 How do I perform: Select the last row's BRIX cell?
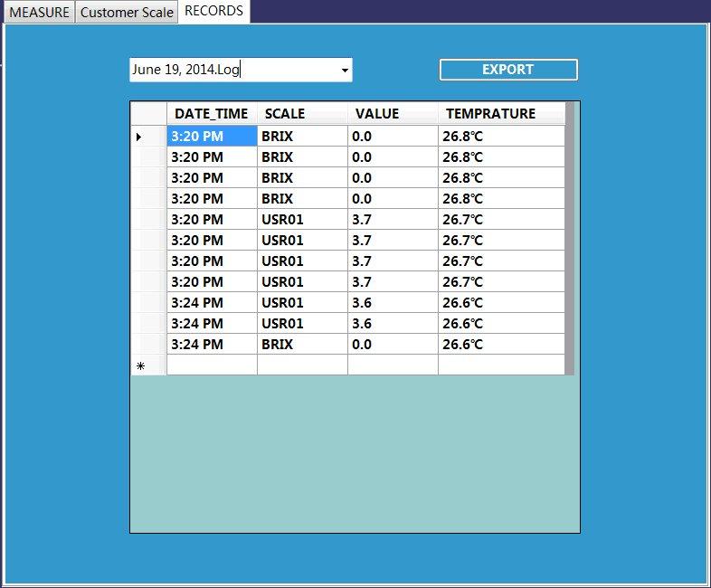(x=302, y=345)
